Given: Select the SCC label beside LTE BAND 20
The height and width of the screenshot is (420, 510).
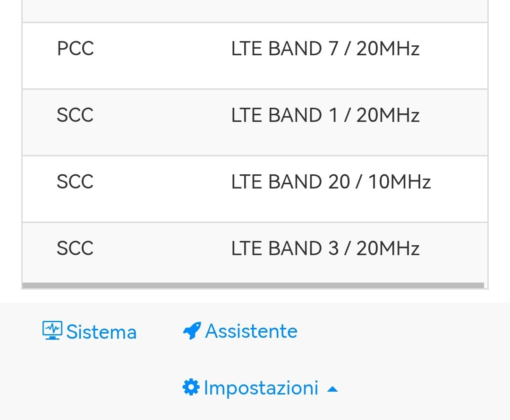Looking at the screenshot, I should point(75,182).
